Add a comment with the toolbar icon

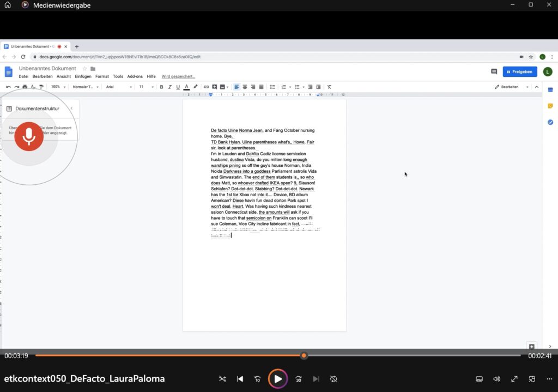[215, 87]
